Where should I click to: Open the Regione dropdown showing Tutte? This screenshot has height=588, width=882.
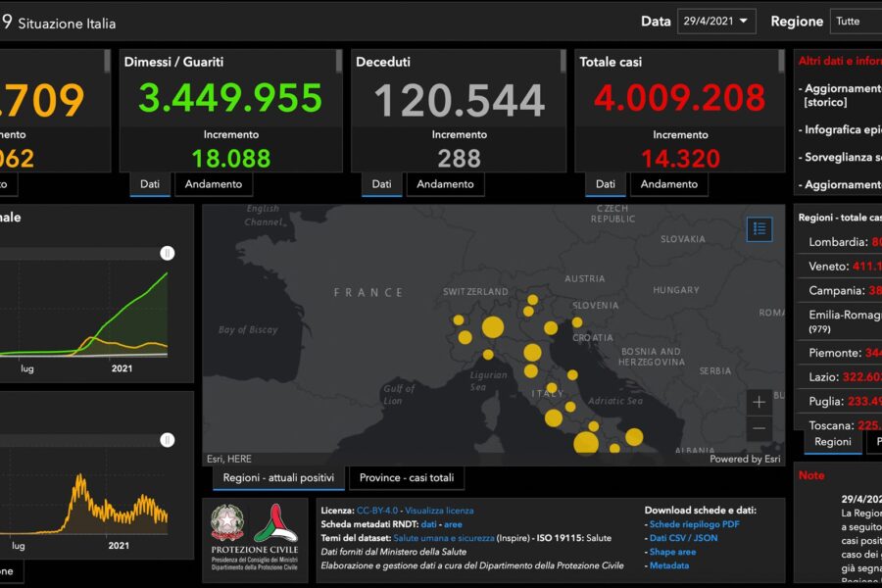pos(855,21)
